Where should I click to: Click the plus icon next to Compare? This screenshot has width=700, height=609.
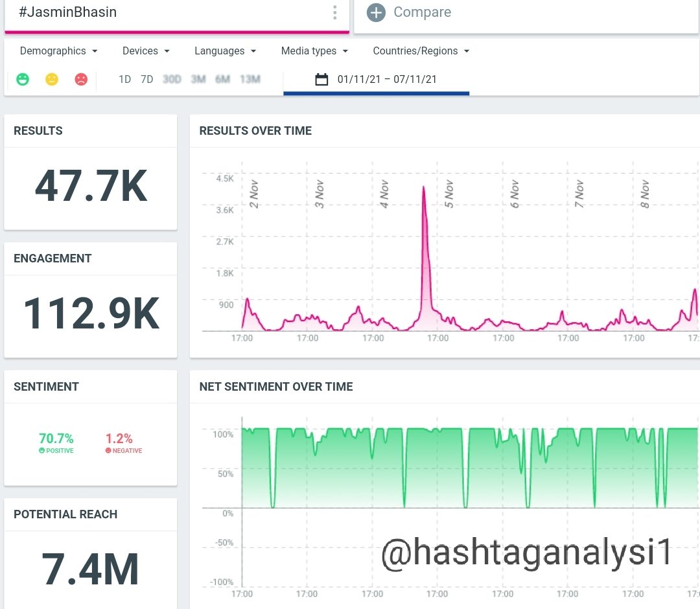tap(376, 12)
